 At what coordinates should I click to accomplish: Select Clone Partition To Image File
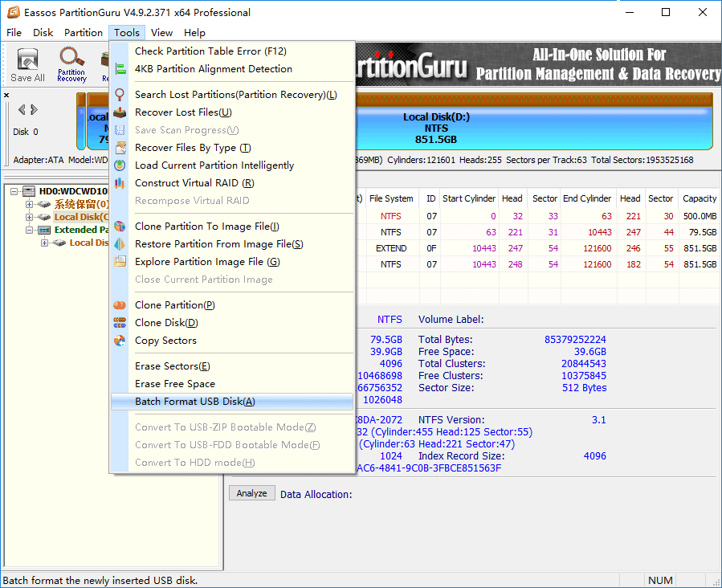click(x=232, y=227)
